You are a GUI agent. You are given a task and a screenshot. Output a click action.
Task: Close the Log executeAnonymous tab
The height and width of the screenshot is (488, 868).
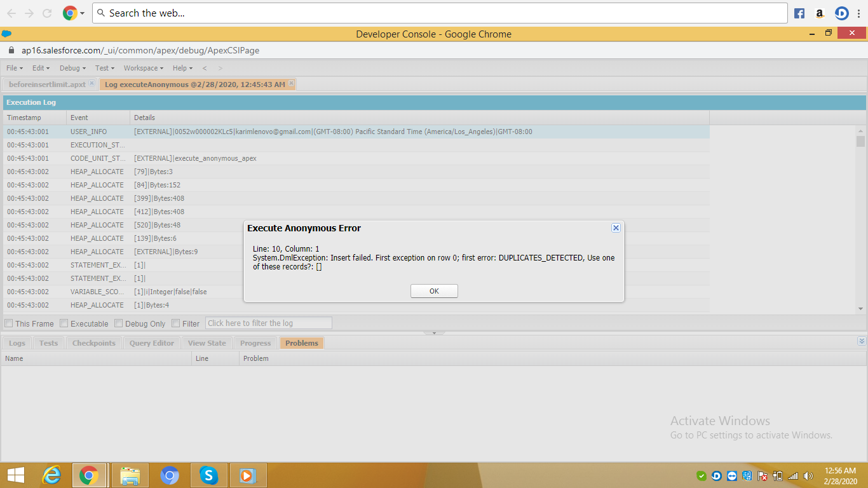pyautogui.click(x=291, y=83)
